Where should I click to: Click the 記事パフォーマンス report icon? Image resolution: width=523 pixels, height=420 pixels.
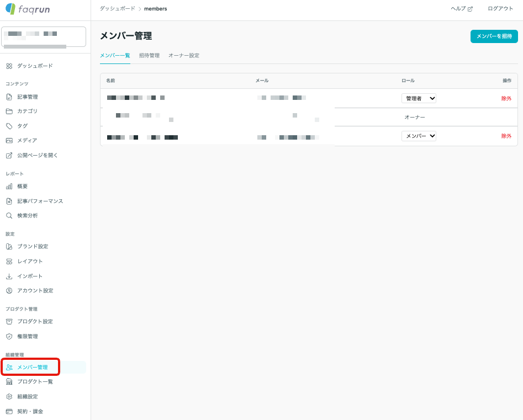[x=9, y=201]
